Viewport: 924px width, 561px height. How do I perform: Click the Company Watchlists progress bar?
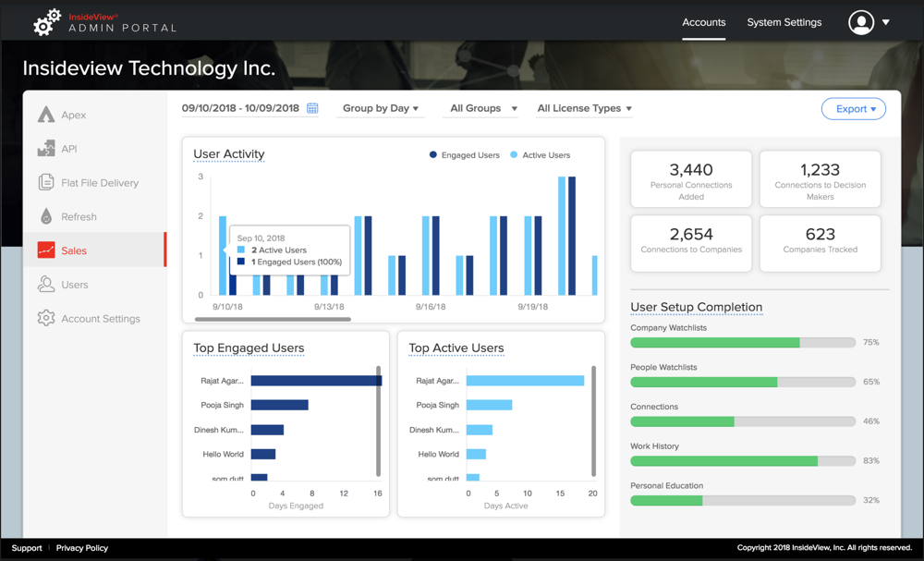(x=743, y=342)
